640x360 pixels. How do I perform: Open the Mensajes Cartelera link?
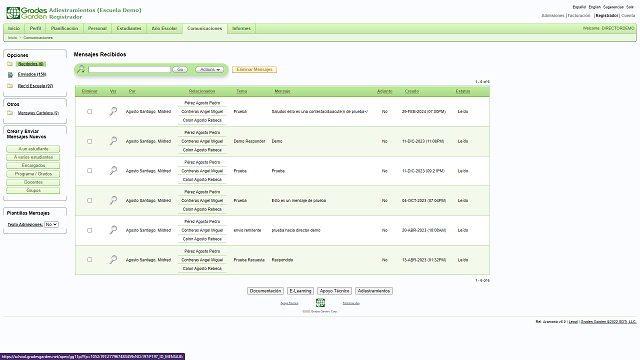pos(38,113)
